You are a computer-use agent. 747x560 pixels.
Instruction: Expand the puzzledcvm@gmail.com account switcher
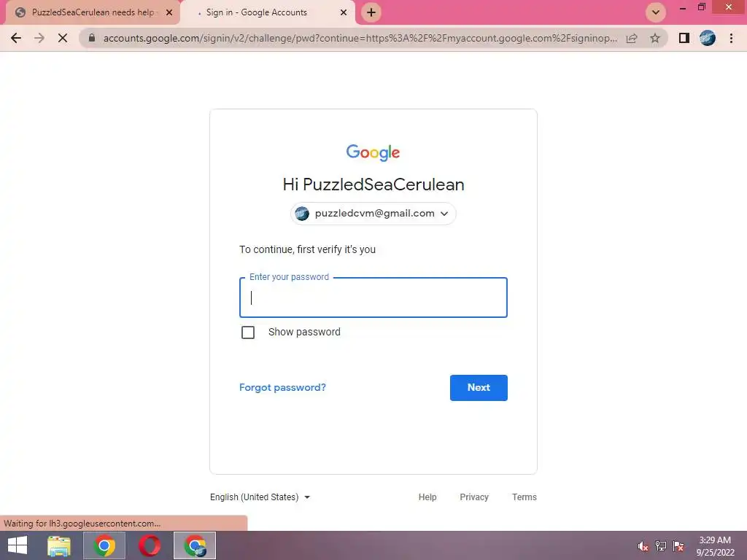point(373,214)
